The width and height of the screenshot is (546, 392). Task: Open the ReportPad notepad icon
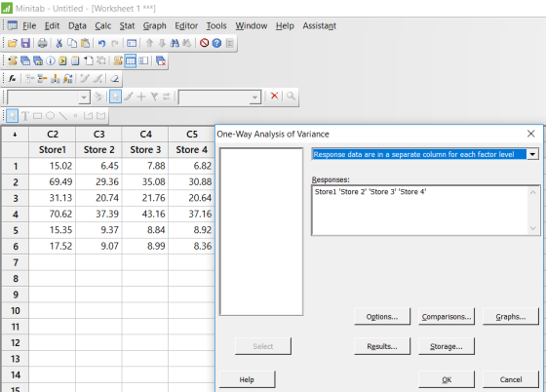(75, 60)
